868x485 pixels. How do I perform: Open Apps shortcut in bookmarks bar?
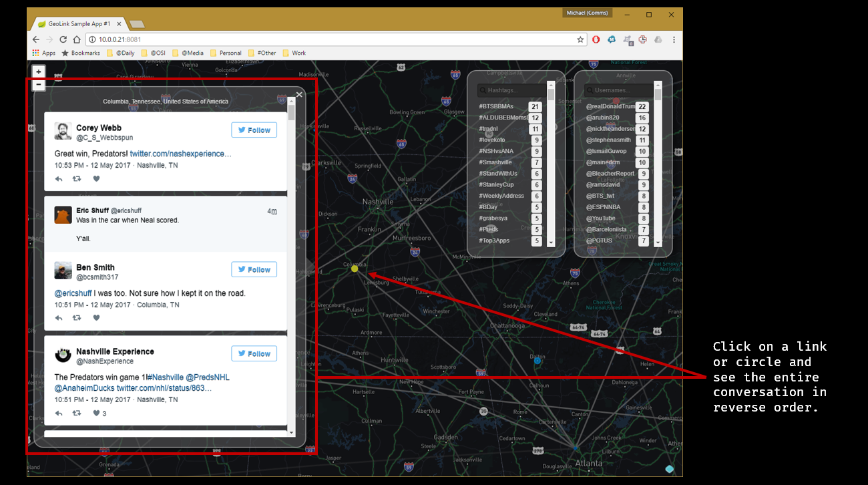pyautogui.click(x=44, y=53)
